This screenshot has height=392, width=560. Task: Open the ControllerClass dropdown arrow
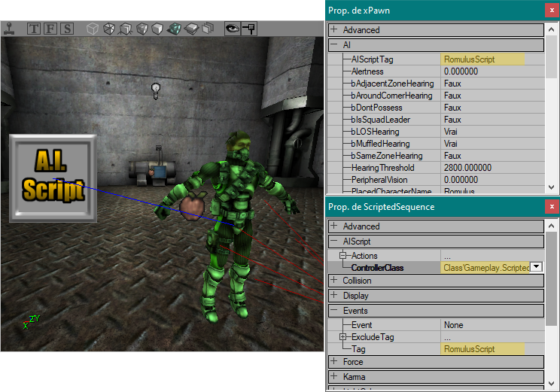click(537, 267)
